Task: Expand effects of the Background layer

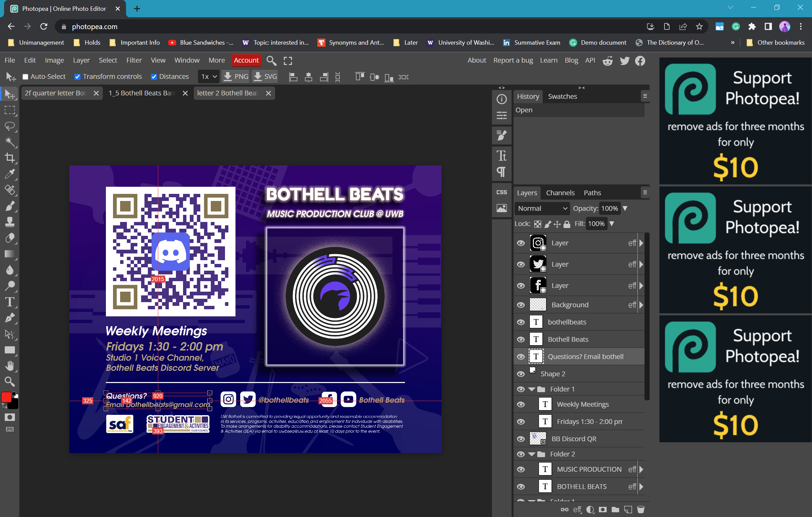Action: (x=641, y=305)
